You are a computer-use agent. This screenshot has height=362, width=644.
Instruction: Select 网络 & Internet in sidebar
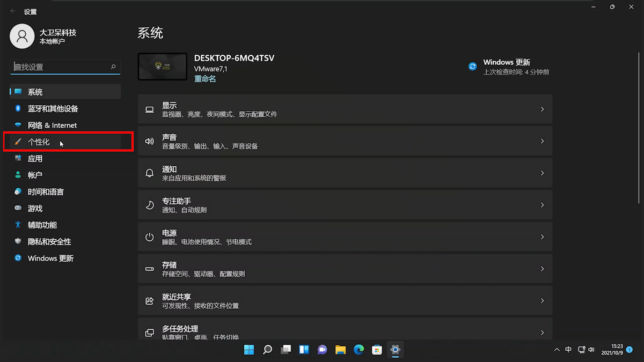(65, 125)
